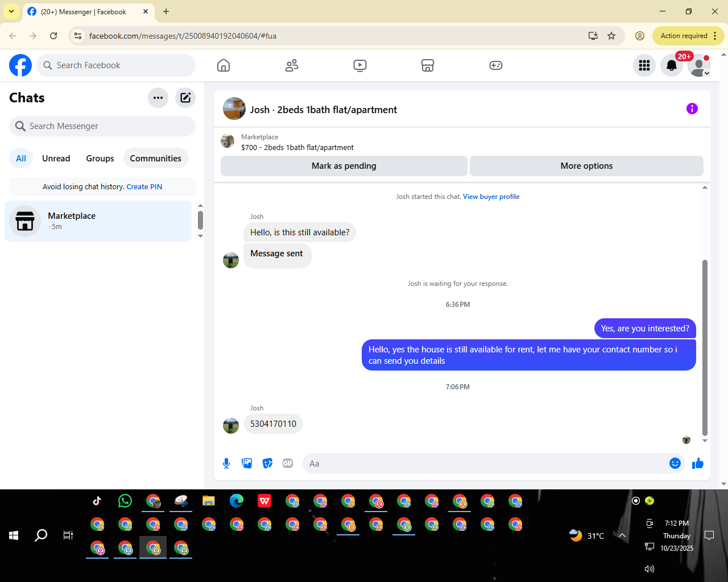Image resolution: width=728 pixels, height=582 pixels.
Task: Click the "Hello, is this still available?" message
Action: [300, 232]
